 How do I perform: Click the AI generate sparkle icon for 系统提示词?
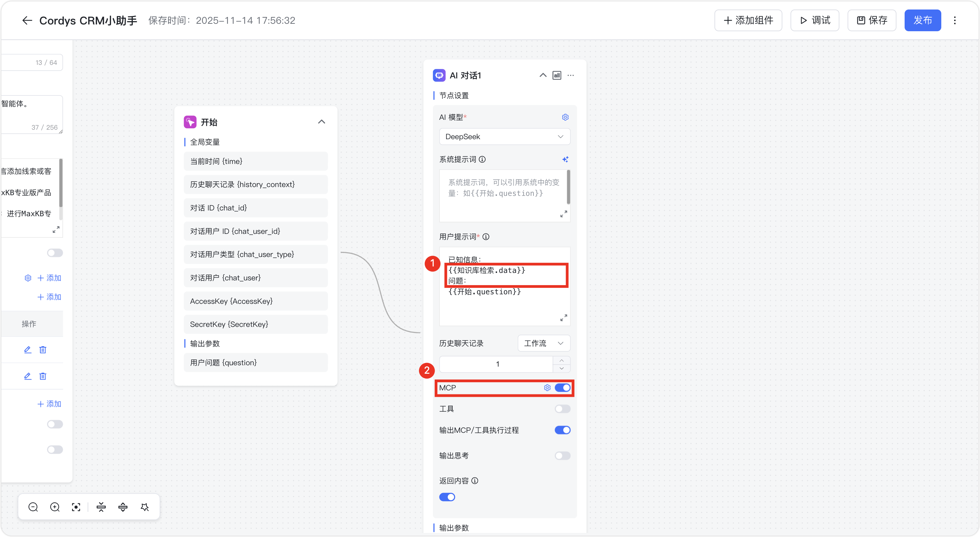[x=565, y=159]
